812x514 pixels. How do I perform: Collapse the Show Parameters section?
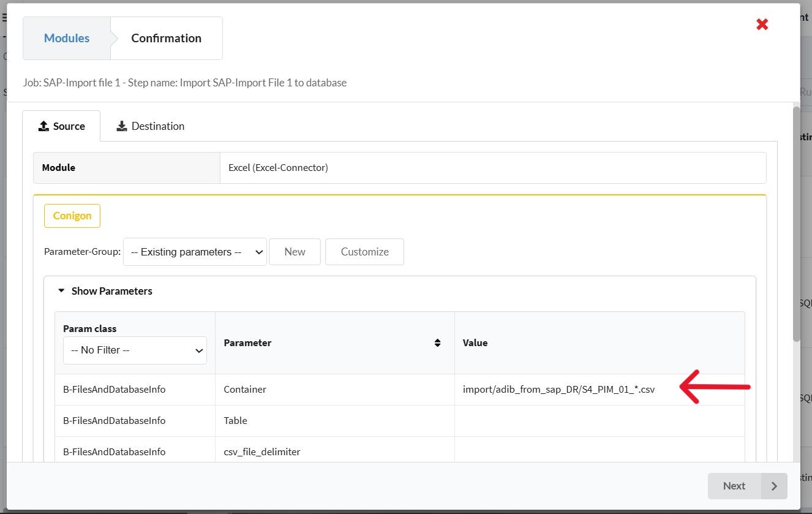click(105, 291)
